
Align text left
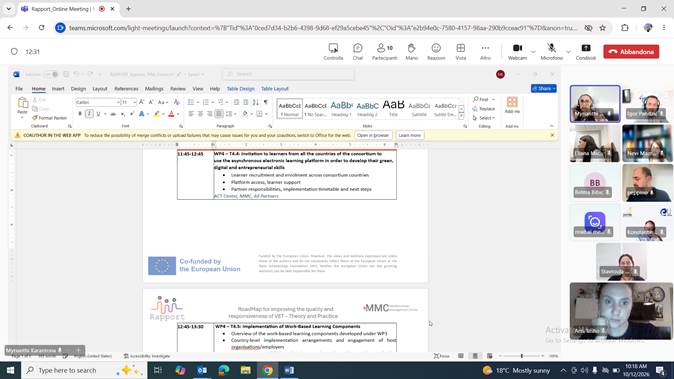191,114
